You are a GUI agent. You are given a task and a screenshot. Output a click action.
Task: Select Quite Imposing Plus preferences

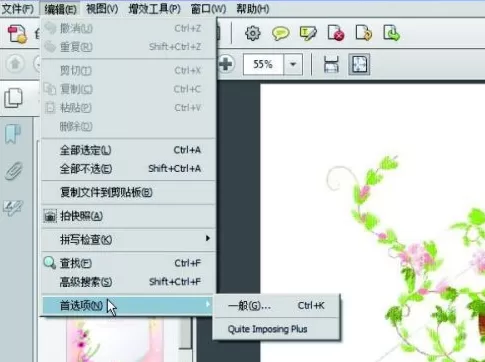click(x=276, y=329)
